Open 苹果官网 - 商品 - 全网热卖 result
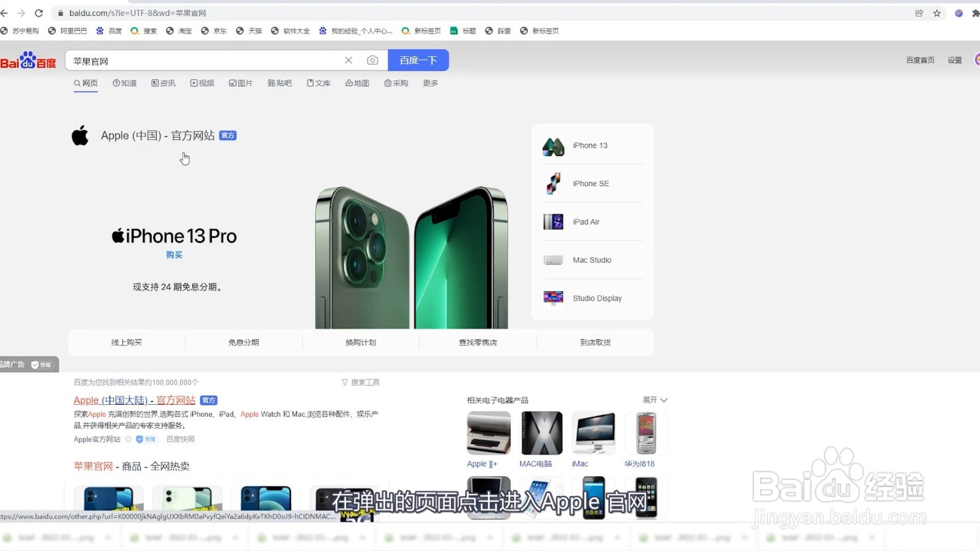This screenshot has height=551, width=980. [x=132, y=467]
